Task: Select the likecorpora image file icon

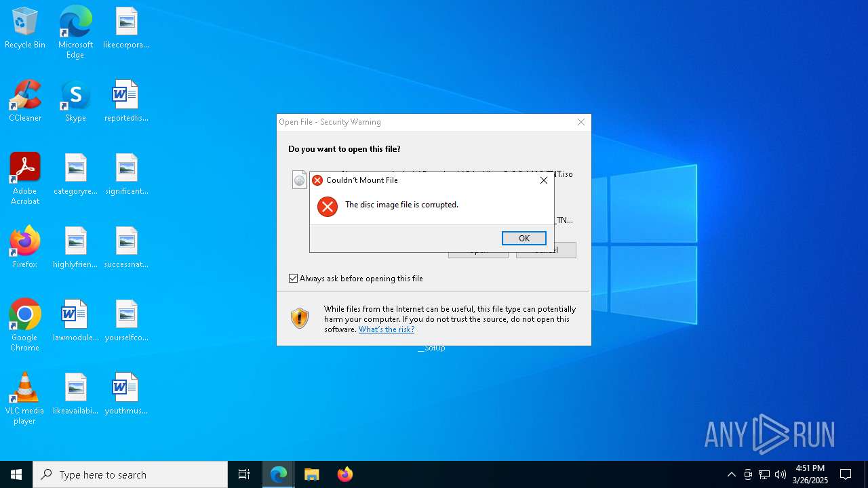Action: [126, 28]
